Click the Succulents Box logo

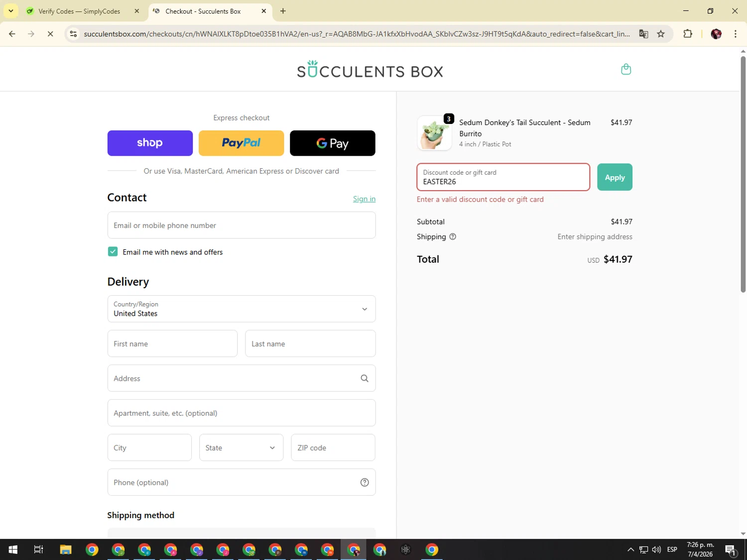pyautogui.click(x=370, y=70)
